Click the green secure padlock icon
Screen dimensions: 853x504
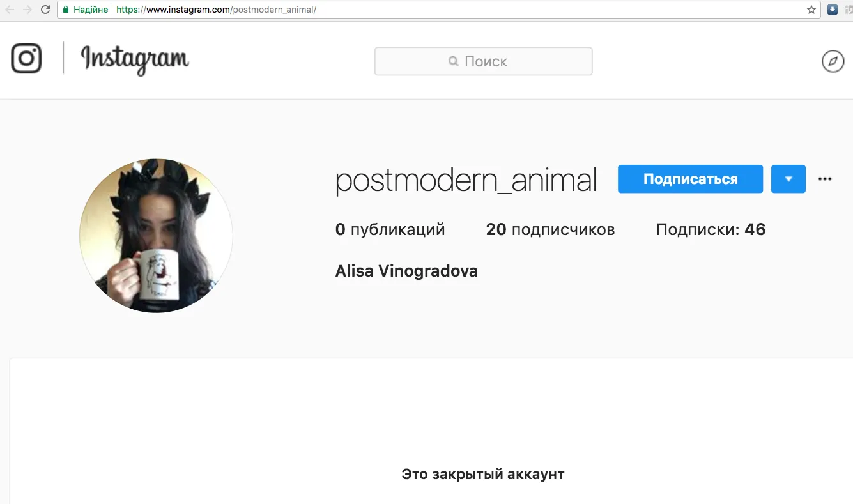point(65,10)
